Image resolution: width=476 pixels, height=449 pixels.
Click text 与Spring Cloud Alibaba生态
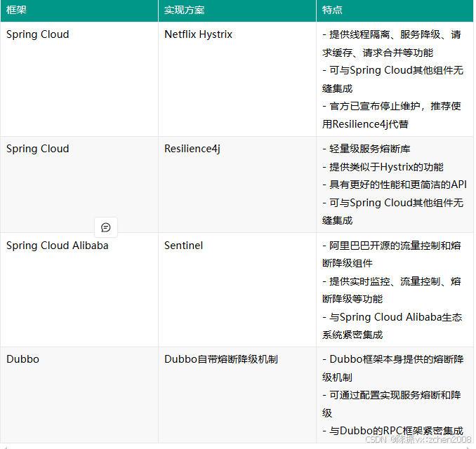[x=396, y=317]
